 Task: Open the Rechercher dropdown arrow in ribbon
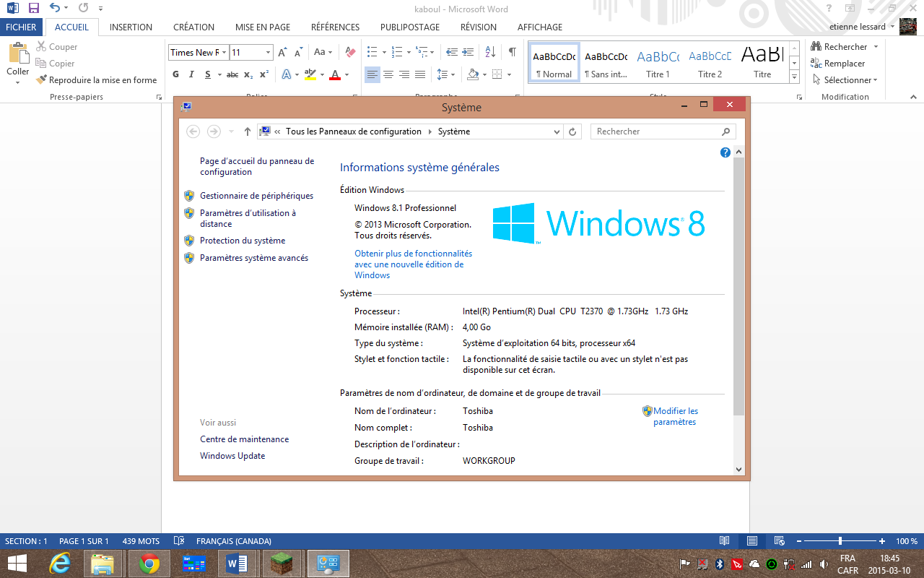point(876,47)
